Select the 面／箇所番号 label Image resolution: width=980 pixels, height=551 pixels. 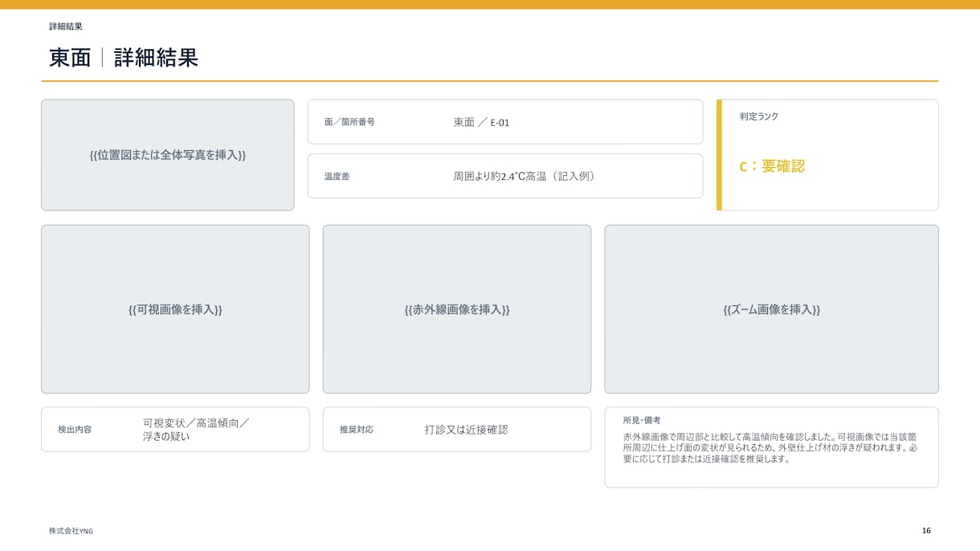coord(349,122)
